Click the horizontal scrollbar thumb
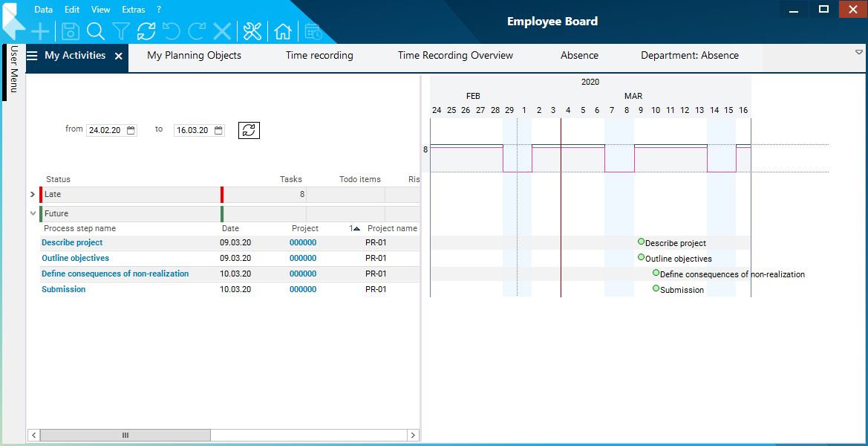The width and height of the screenshot is (868, 446). click(x=125, y=435)
